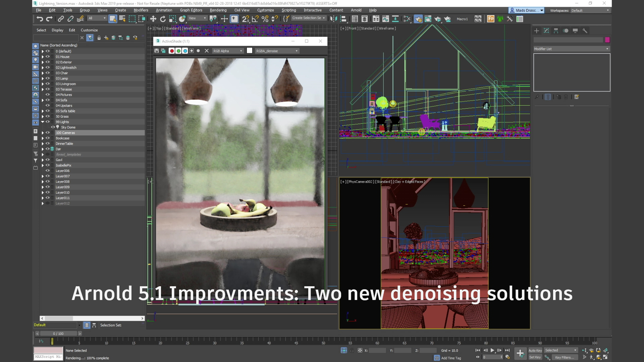Click the Move tool icon in toolbar
Image resolution: width=644 pixels, height=362 pixels.
[x=153, y=18]
